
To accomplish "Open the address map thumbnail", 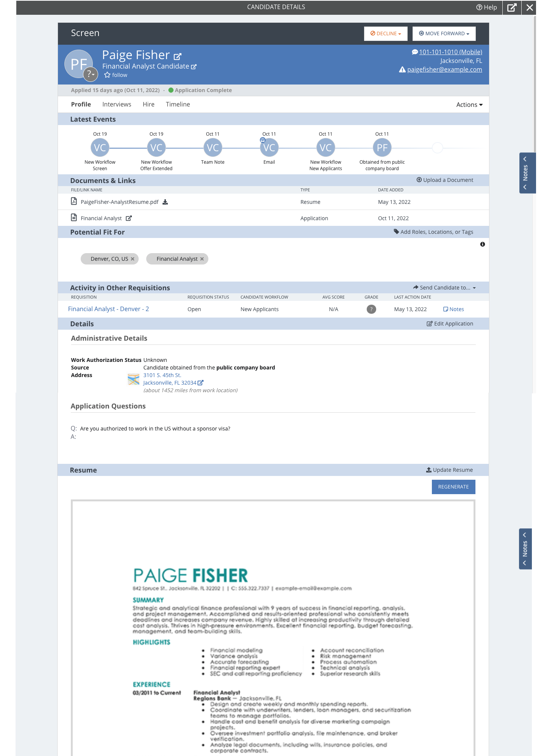I will click(x=133, y=379).
